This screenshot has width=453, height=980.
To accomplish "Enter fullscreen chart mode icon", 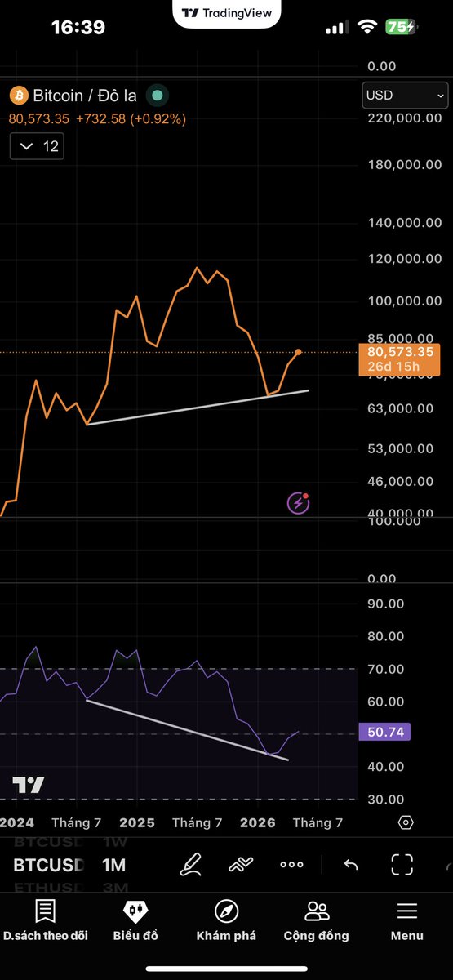I will pos(402,864).
